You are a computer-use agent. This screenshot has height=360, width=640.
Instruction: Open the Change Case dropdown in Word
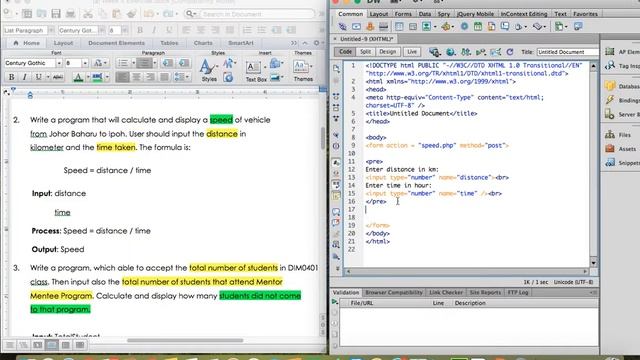[x=100, y=63]
